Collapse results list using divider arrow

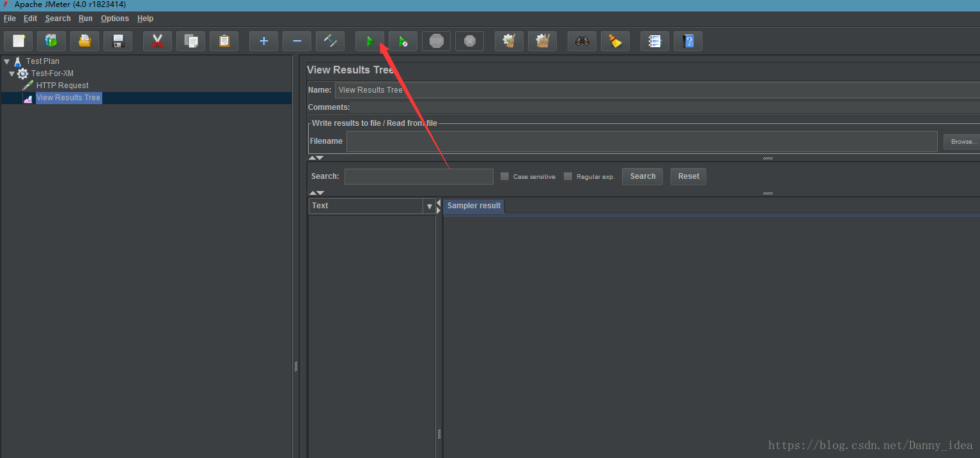point(439,202)
